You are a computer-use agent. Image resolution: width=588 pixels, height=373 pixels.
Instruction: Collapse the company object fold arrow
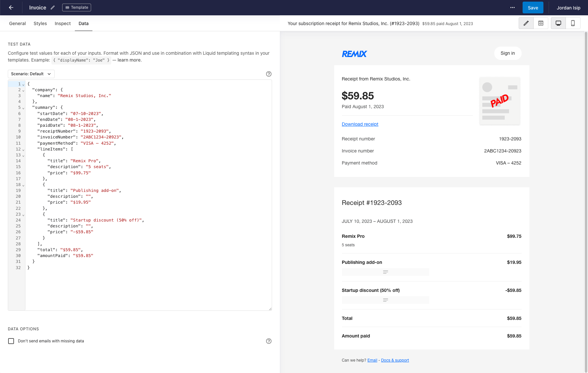point(23,91)
